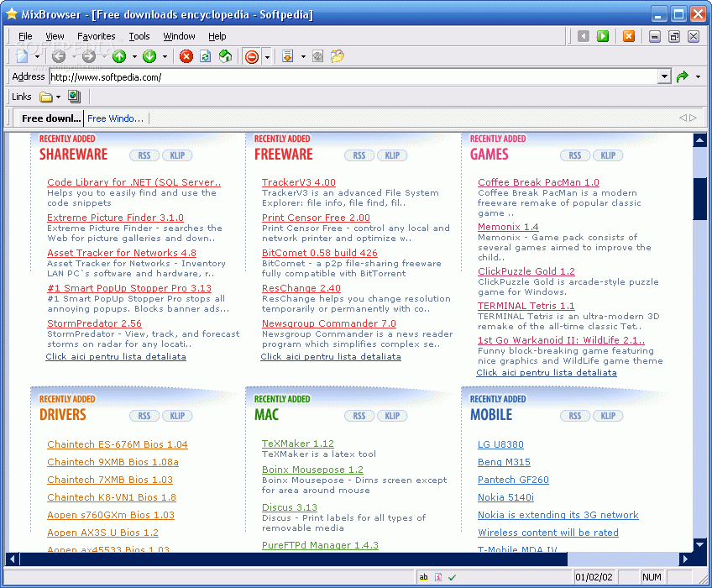Expand the popup blocker dropdown arrow
The image size is (712, 588).
268,57
